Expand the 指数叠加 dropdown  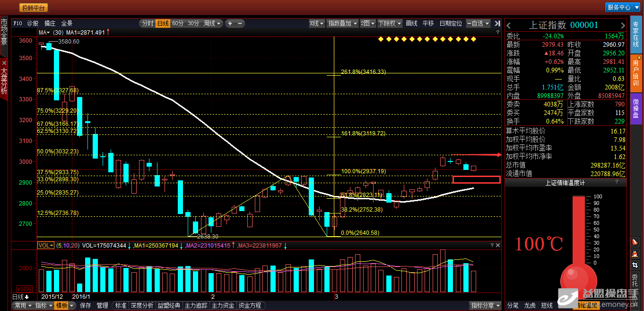343,23
